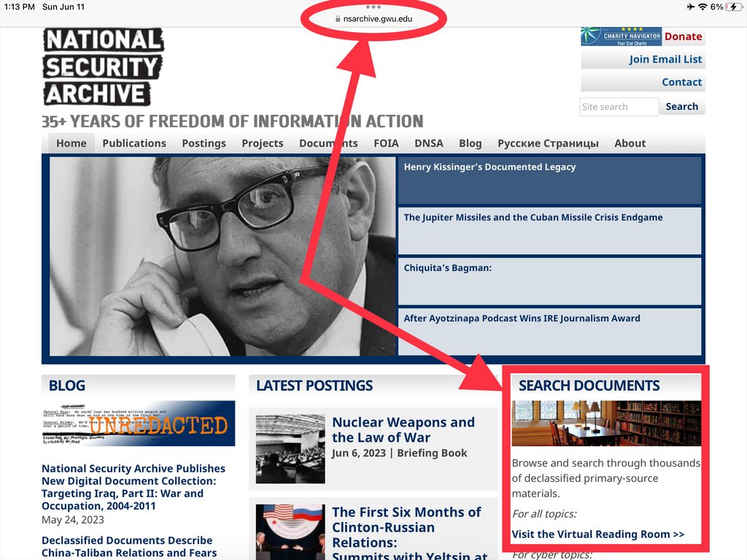Screen dimensions: 747x560
Task: Click the SEARCH DOCUMENTS heading
Action: coord(589,385)
